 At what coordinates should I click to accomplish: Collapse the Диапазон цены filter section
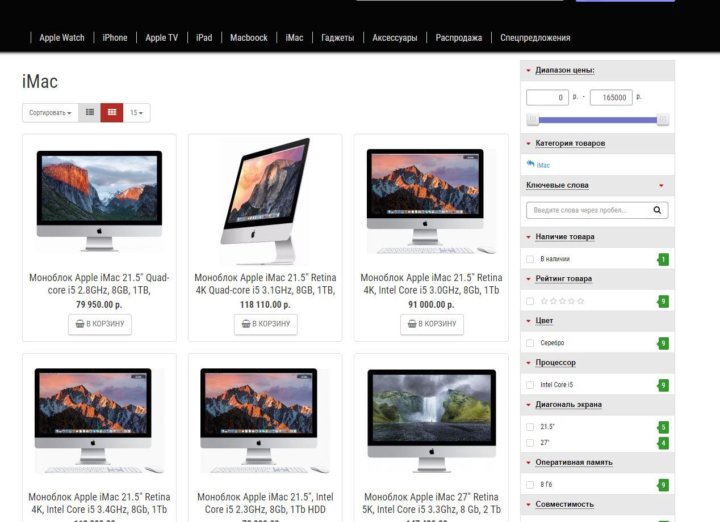click(565, 70)
